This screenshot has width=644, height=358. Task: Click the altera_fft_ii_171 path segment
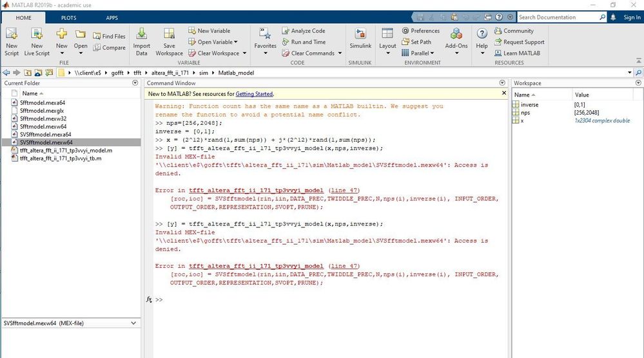[170, 73]
